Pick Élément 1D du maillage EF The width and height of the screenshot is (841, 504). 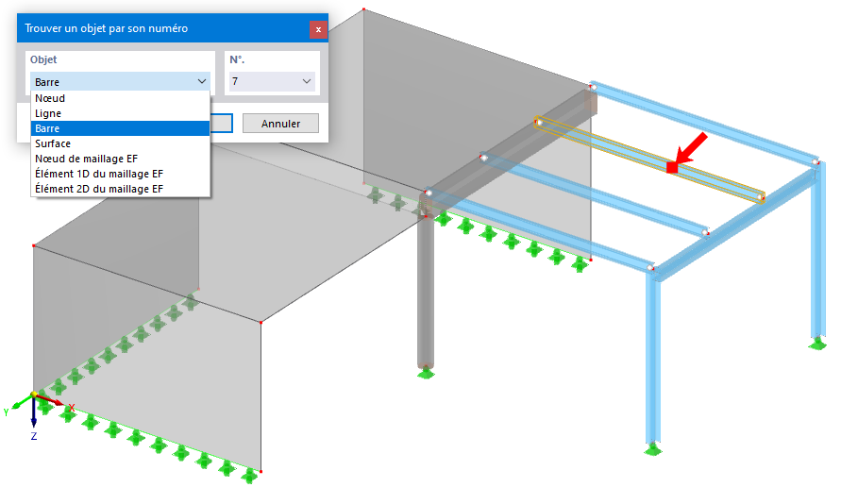point(120,174)
